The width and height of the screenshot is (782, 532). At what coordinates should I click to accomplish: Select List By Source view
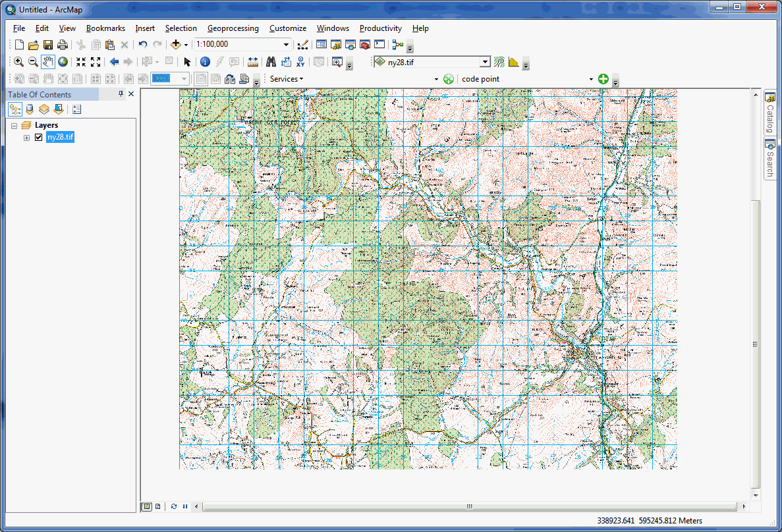pos(30,110)
